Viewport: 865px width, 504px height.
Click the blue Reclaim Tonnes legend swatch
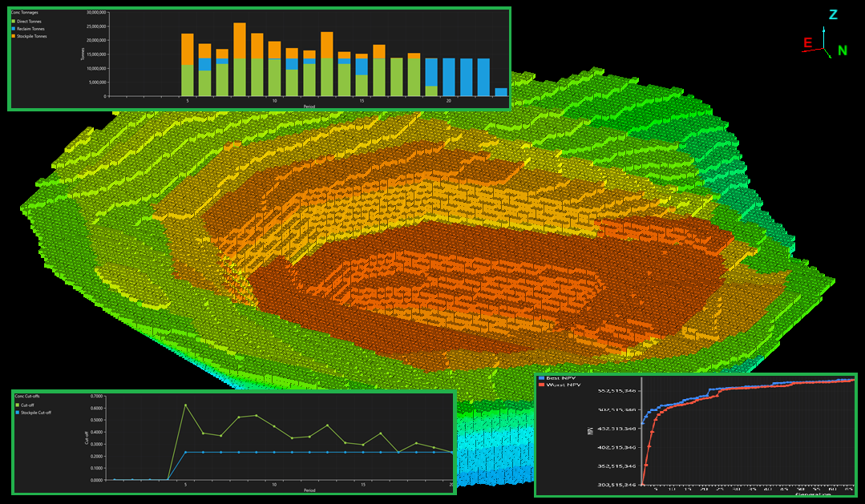pos(14,29)
